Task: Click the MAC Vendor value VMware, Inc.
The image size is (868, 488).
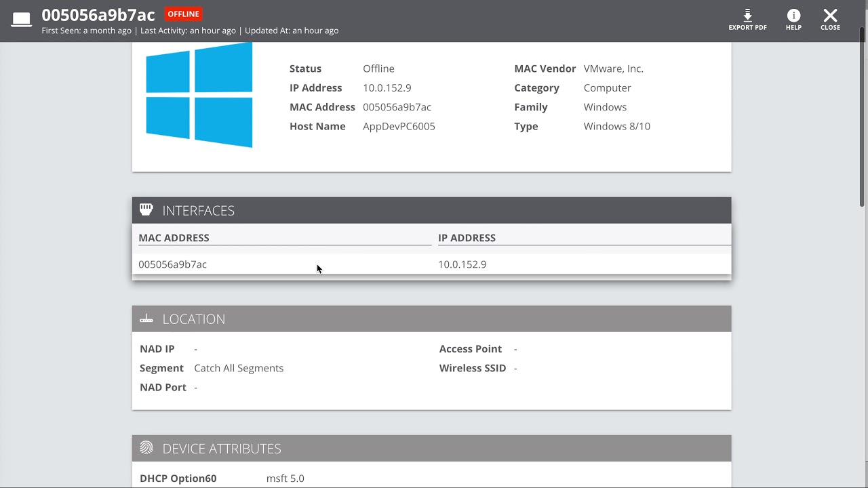Action: (613, 68)
